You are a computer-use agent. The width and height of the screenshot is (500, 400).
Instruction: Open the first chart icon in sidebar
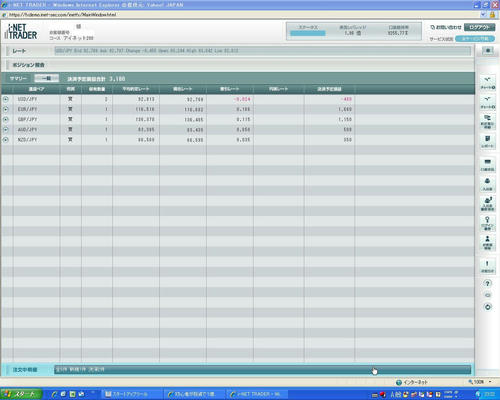[x=488, y=83]
